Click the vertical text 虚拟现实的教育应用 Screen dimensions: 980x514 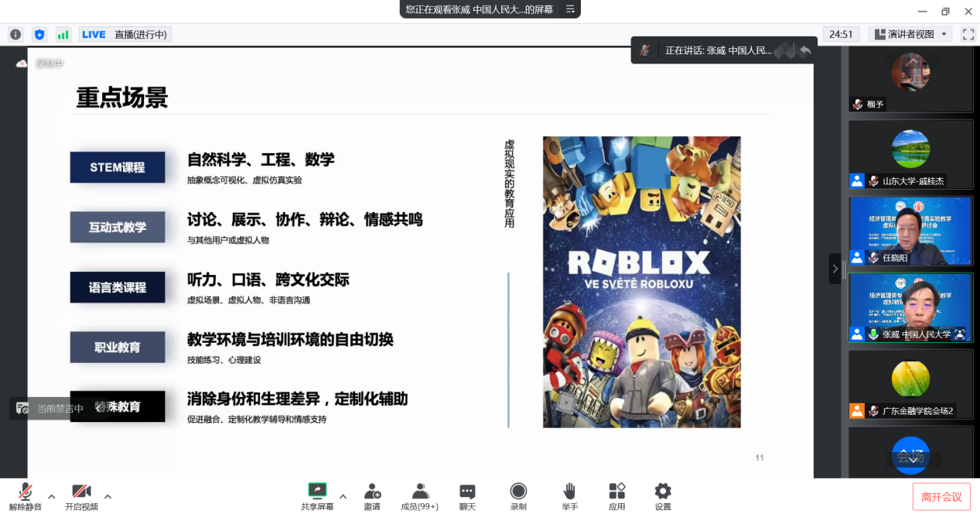pos(509,183)
